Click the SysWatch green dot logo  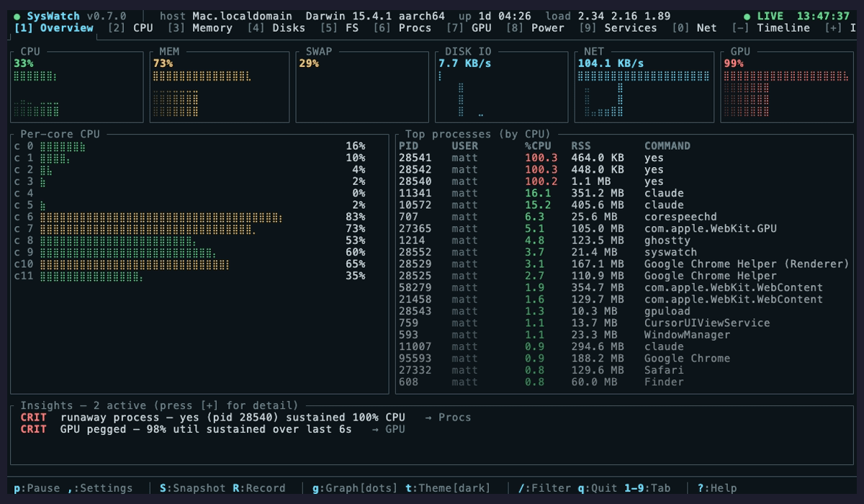(x=17, y=16)
